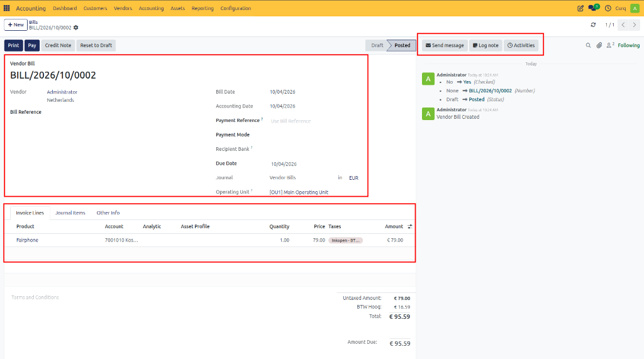Click the Payment Reference input field

point(314,121)
